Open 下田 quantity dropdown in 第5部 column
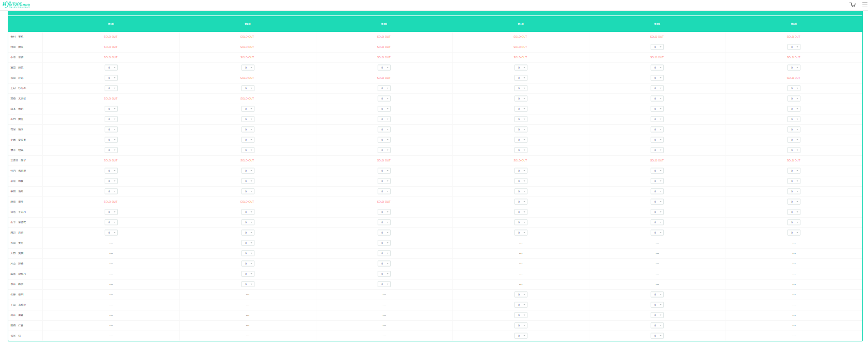Image resolution: width=868 pixels, height=345 pixels. coord(657,305)
